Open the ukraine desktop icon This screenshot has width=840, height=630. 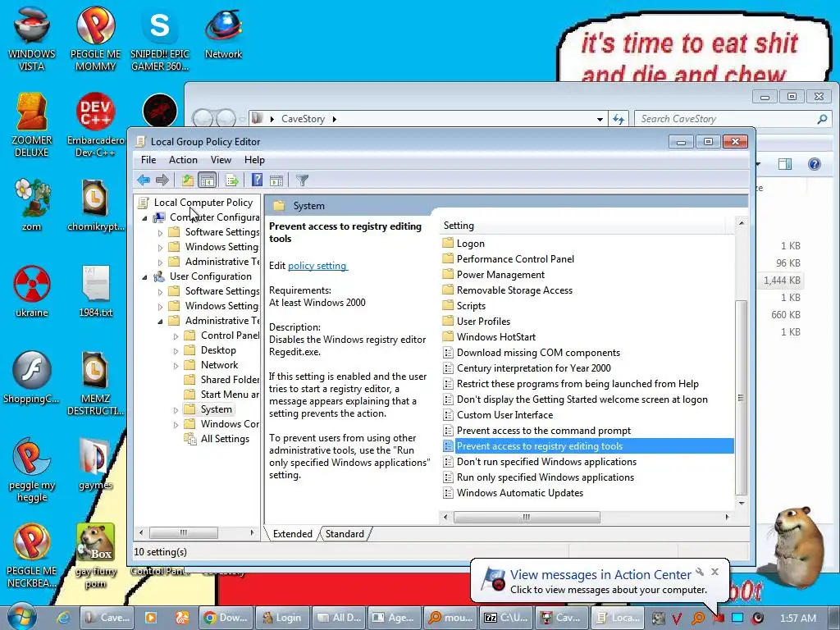click(32, 291)
